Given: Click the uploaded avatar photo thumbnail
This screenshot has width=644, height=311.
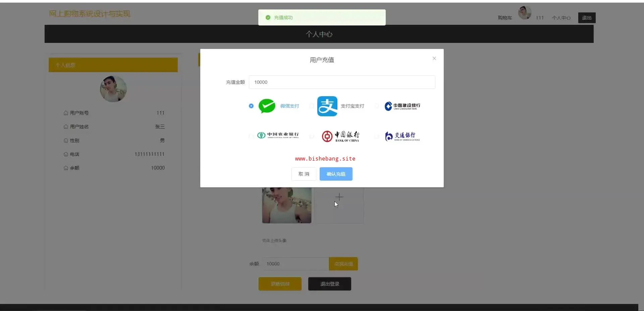Looking at the screenshot, I should (287, 205).
